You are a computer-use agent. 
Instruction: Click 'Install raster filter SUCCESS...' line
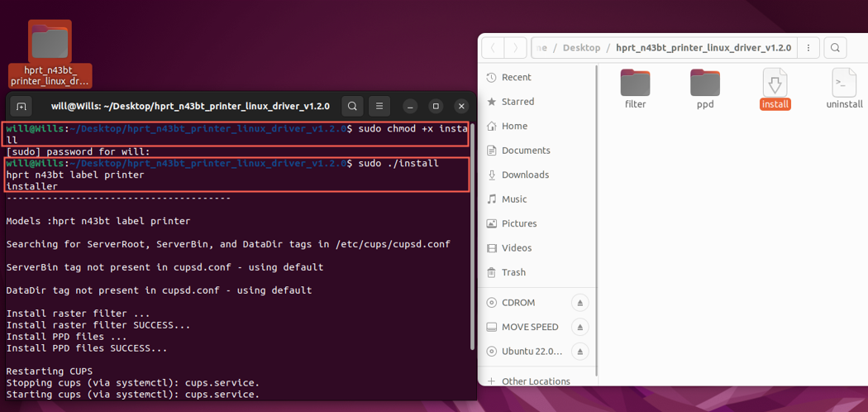click(x=98, y=325)
